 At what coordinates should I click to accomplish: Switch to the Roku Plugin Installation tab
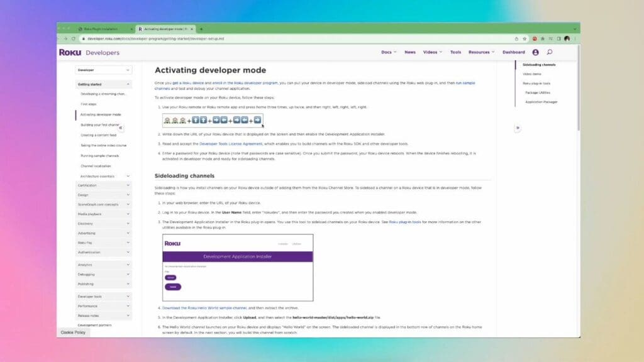tap(105, 29)
